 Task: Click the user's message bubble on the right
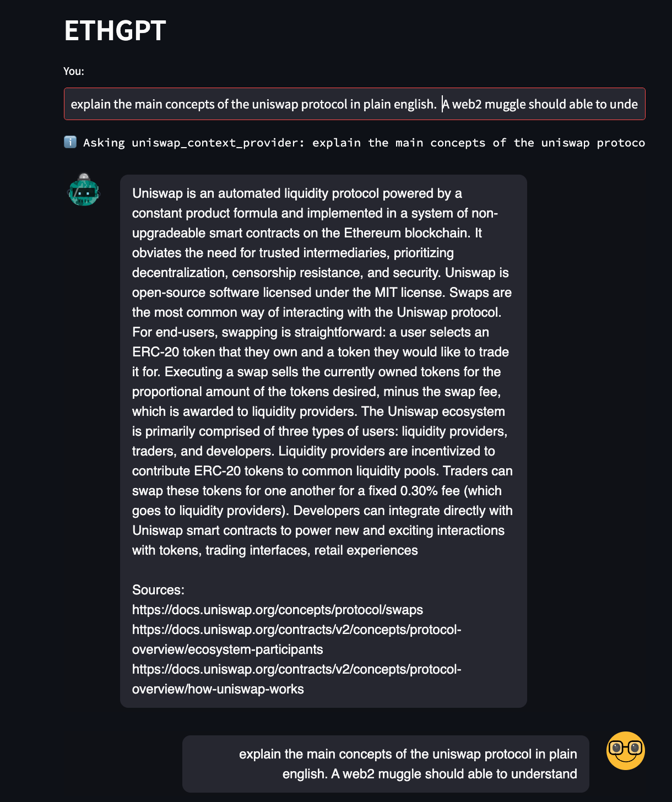(x=386, y=763)
